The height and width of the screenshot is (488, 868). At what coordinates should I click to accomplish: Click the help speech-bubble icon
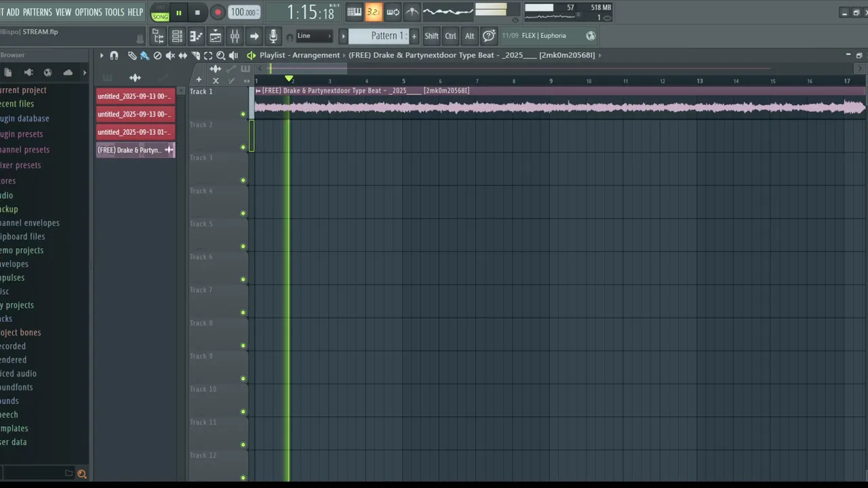point(489,36)
